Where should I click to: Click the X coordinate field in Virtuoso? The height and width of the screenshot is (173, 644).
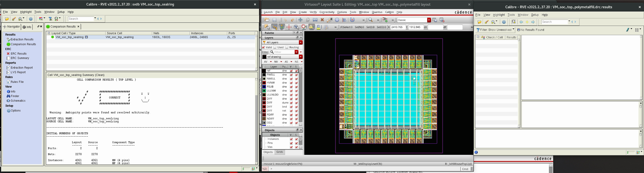[x=398, y=27]
